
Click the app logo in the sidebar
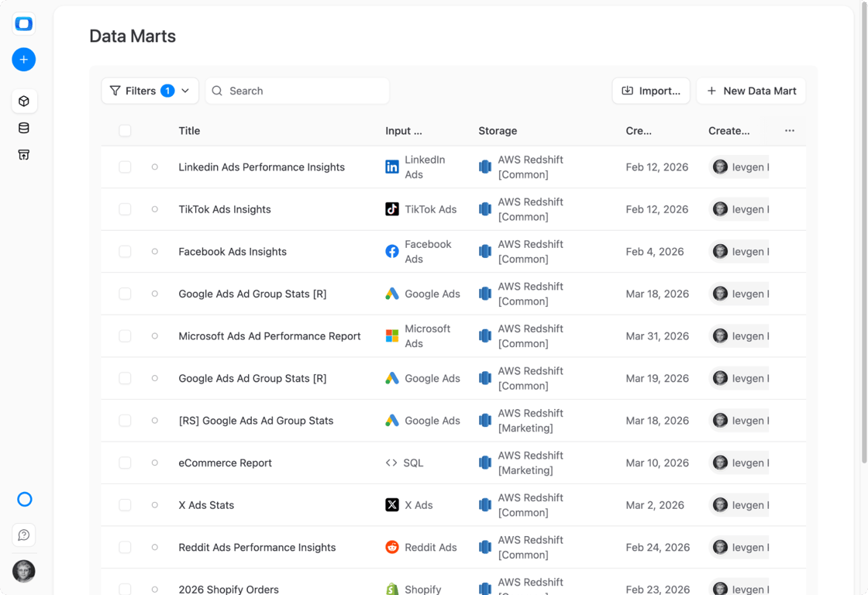click(24, 24)
